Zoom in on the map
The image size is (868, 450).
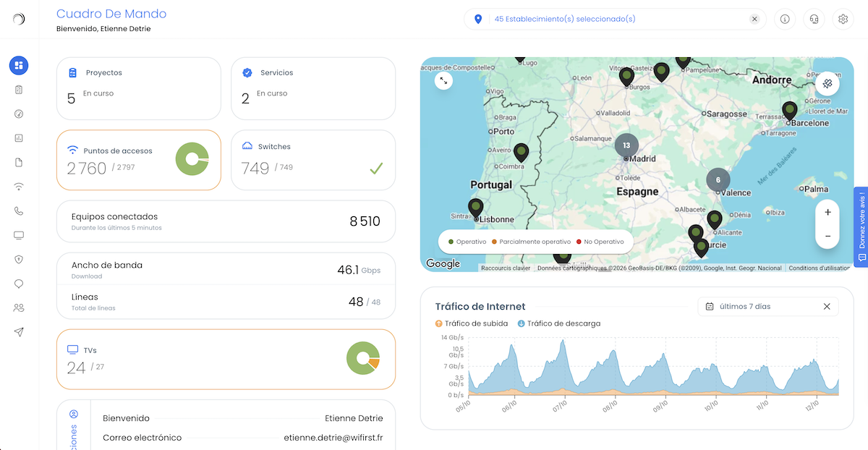827,212
